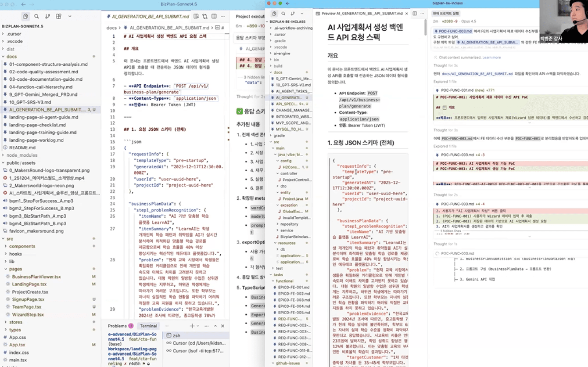The height and width of the screenshot is (367, 588).
Task: Click the Learn more link in chat
Action: (x=491, y=58)
